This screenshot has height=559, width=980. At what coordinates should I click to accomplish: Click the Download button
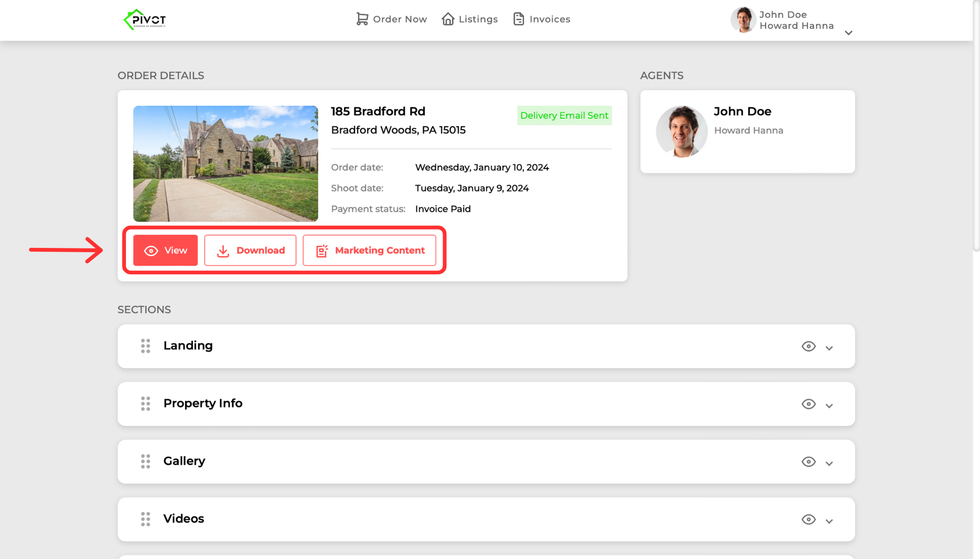[250, 250]
